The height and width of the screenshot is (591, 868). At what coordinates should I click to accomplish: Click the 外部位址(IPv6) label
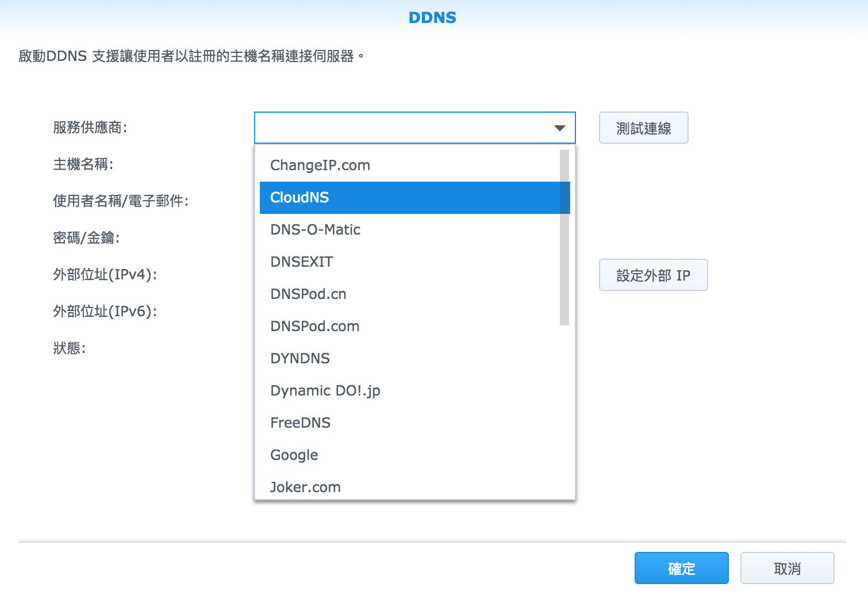[x=105, y=312]
